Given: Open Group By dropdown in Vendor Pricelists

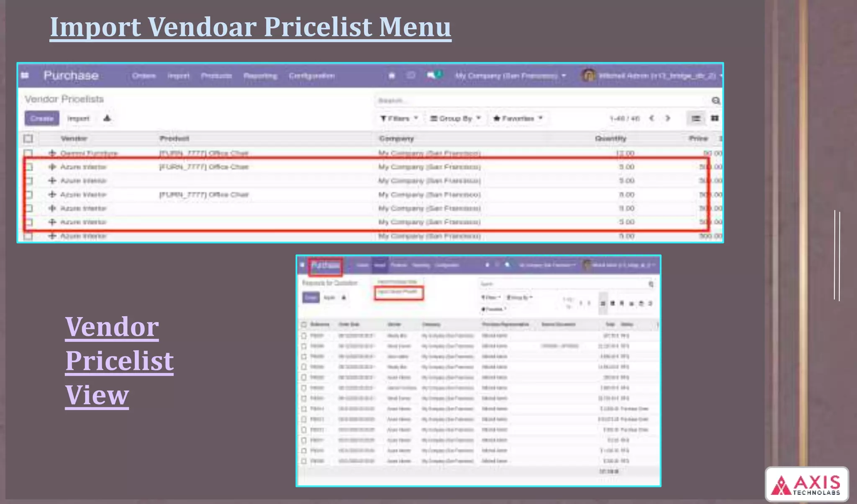Looking at the screenshot, I should coord(456,118).
